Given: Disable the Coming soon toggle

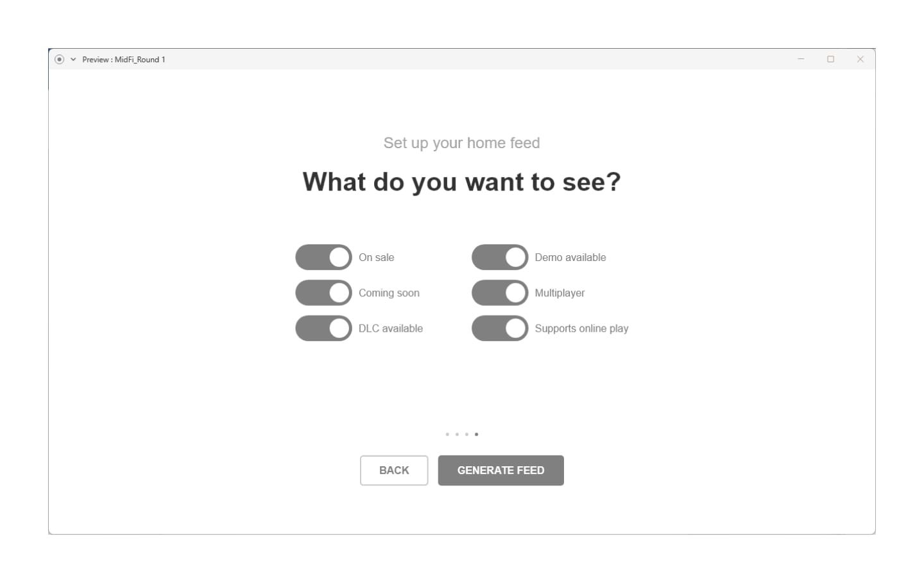Looking at the screenshot, I should (x=323, y=293).
